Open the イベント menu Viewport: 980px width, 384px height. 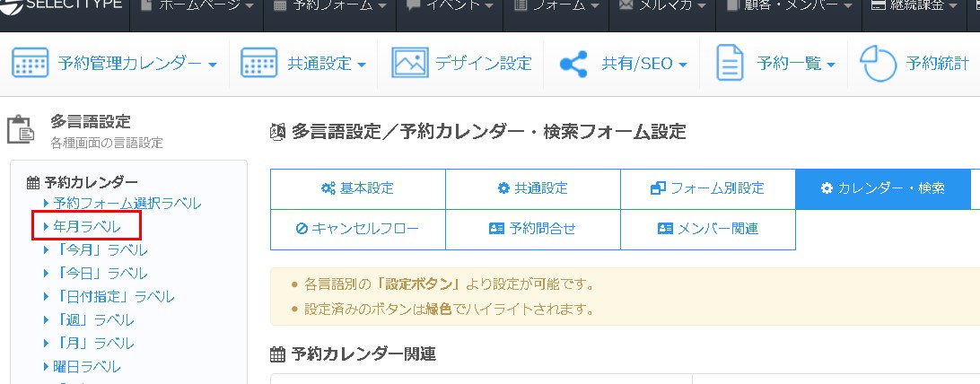(x=450, y=6)
